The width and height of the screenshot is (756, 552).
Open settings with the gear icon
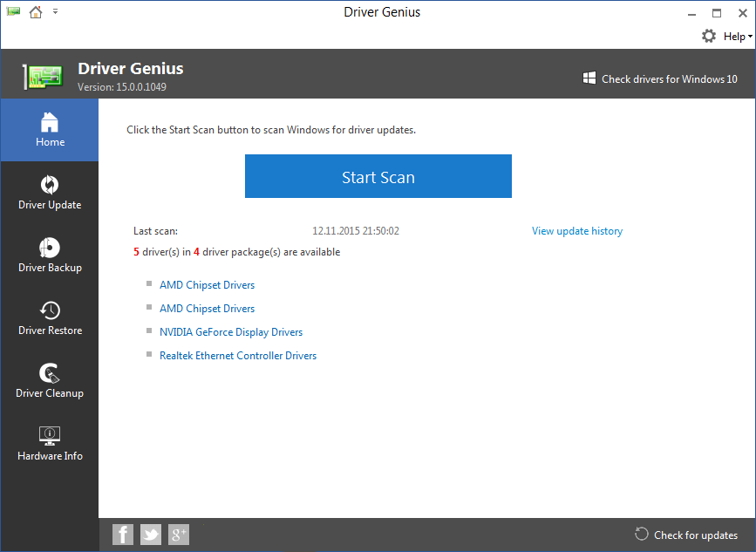(x=708, y=36)
